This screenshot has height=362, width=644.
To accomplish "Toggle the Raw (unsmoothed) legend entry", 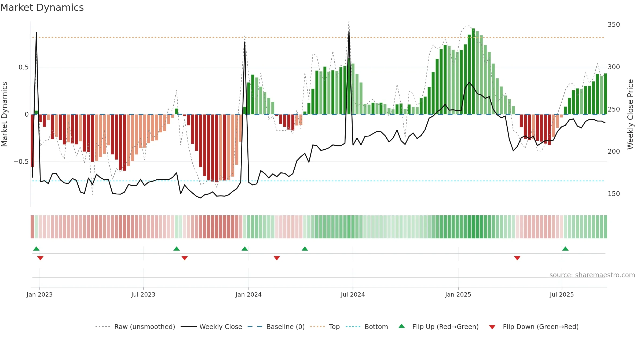I will point(135,327).
